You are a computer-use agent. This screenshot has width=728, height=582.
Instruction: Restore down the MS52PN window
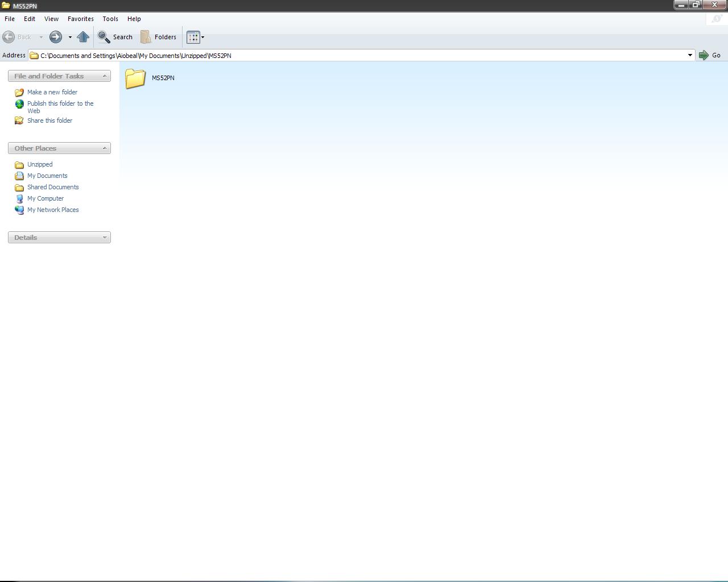696,5
